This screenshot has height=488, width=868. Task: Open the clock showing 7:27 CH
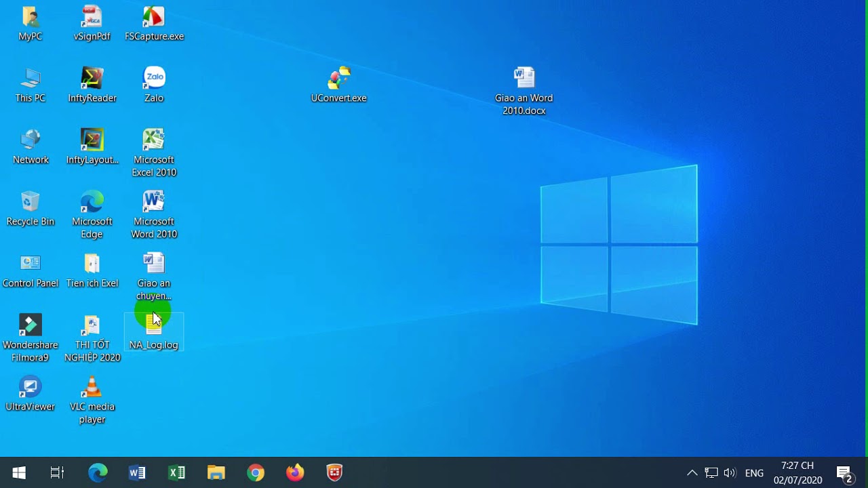pos(797,472)
